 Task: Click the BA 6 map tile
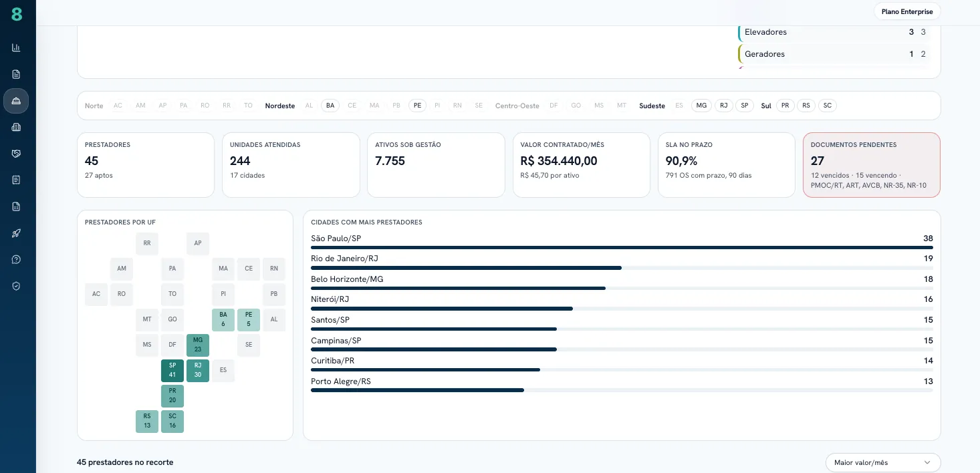point(223,320)
